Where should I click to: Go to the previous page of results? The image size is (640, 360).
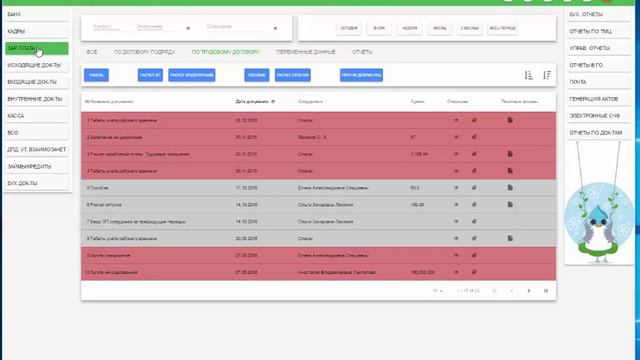pos(512,291)
